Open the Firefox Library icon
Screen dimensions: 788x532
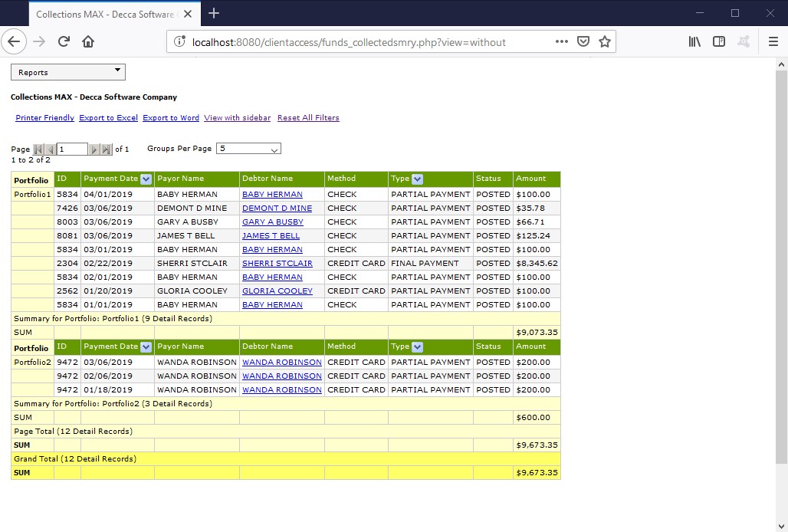point(694,41)
